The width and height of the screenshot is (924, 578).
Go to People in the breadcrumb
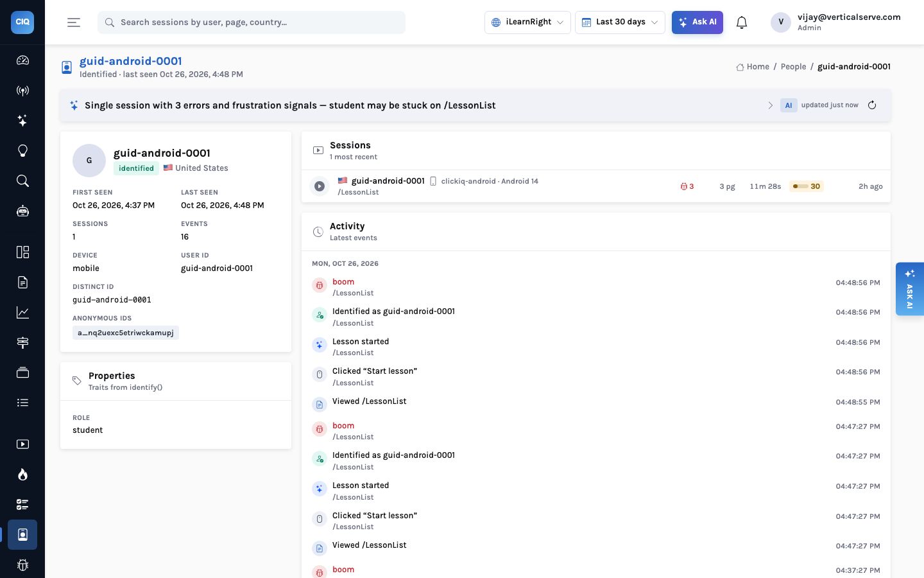click(x=793, y=67)
